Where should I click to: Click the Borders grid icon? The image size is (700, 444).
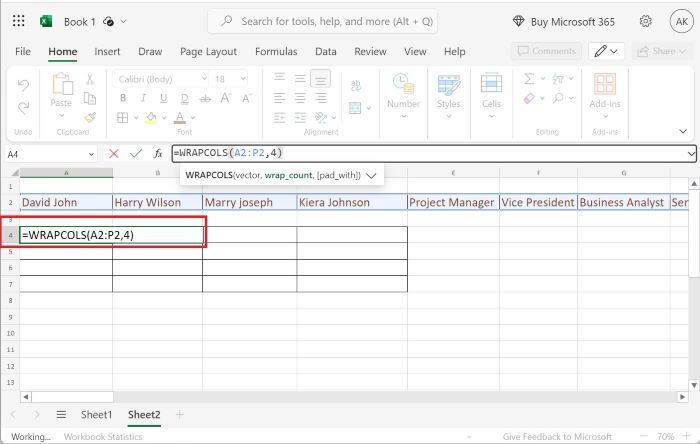pos(122,117)
